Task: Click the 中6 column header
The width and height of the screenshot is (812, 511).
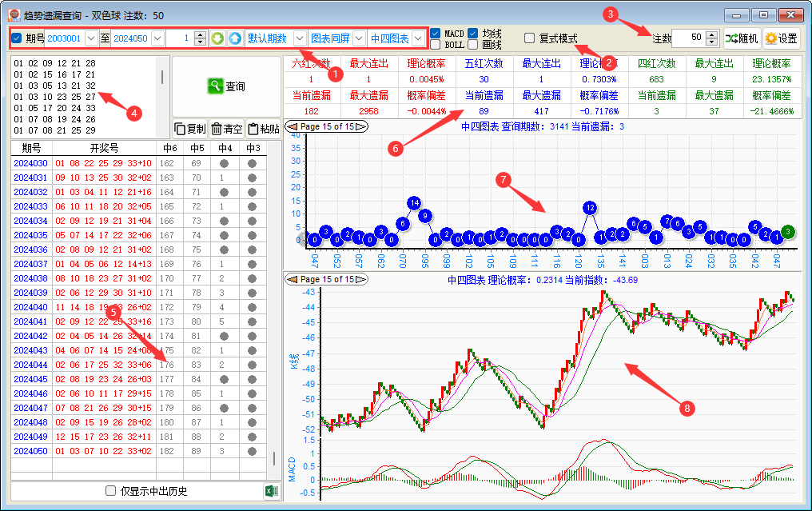Action: (170, 148)
